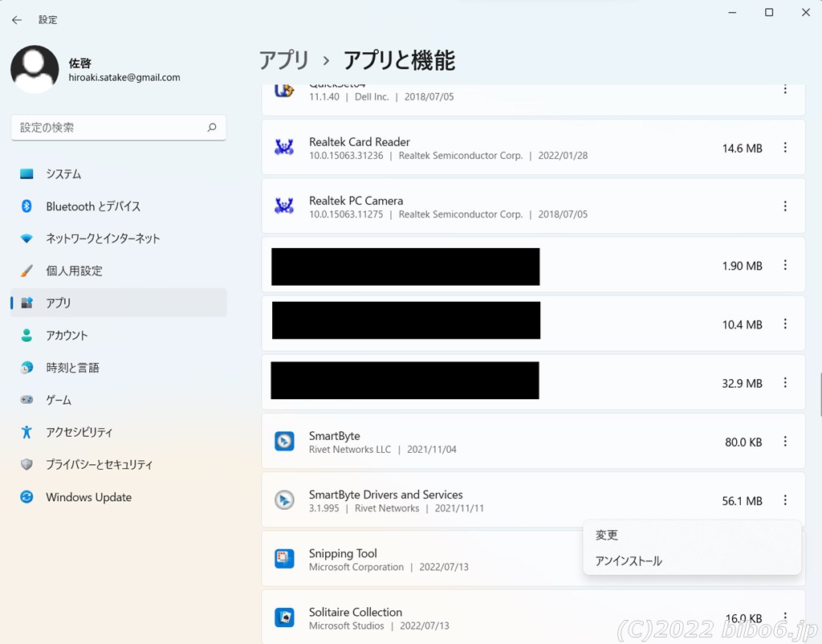Click the user profile avatar picture

click(35, 69)
